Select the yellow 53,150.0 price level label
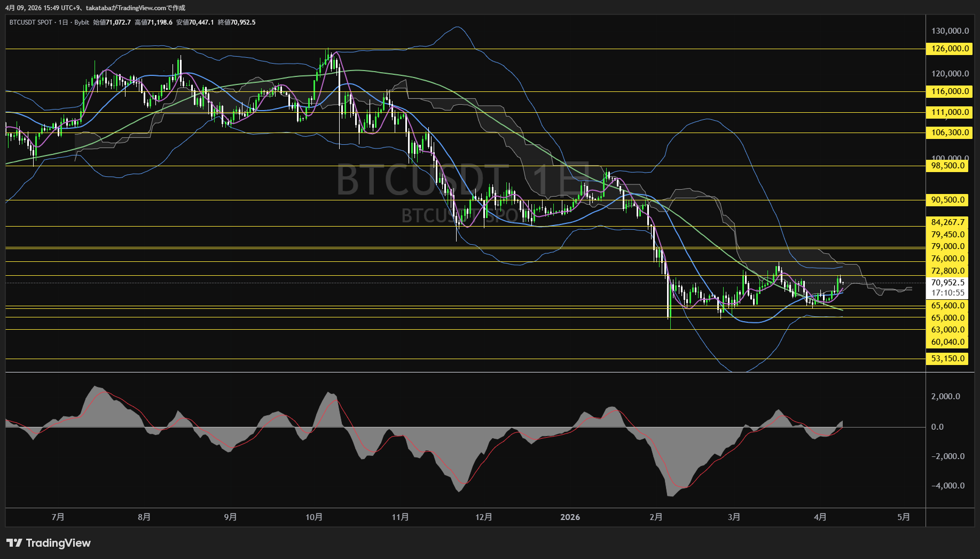Viewport: 980px width, 559px height. (947, 359)
